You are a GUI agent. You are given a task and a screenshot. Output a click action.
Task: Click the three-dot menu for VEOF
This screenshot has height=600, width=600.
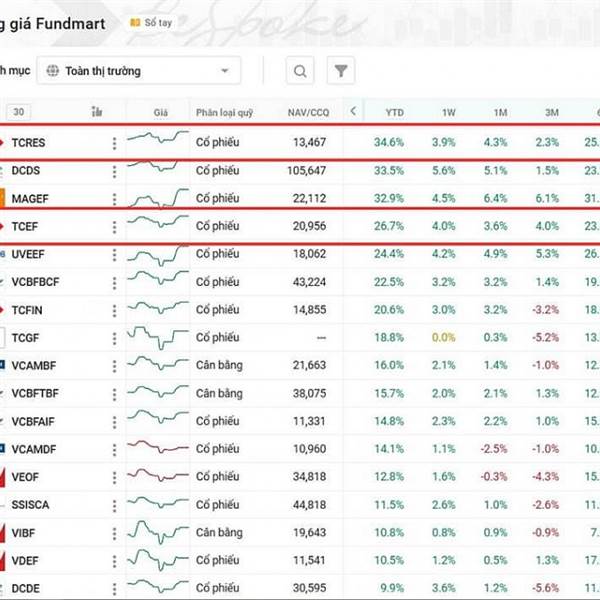click(x=114, y=476)
